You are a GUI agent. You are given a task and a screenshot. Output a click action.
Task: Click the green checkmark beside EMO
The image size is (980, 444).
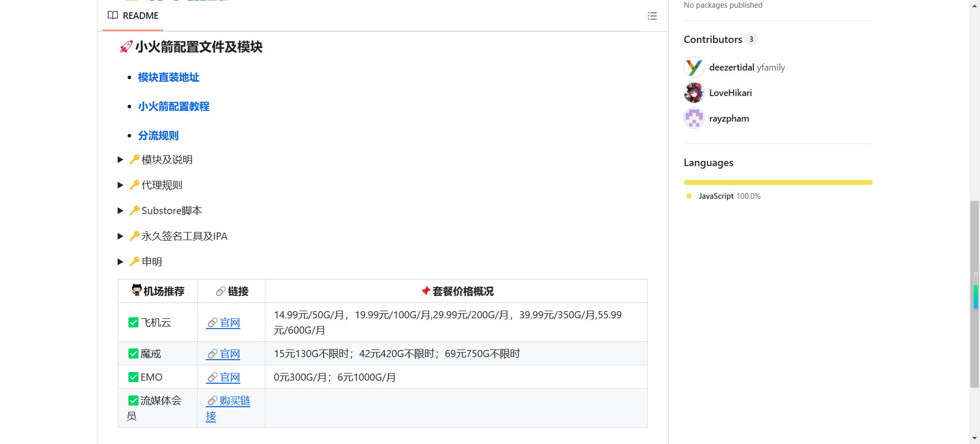(x=133, y=377)
